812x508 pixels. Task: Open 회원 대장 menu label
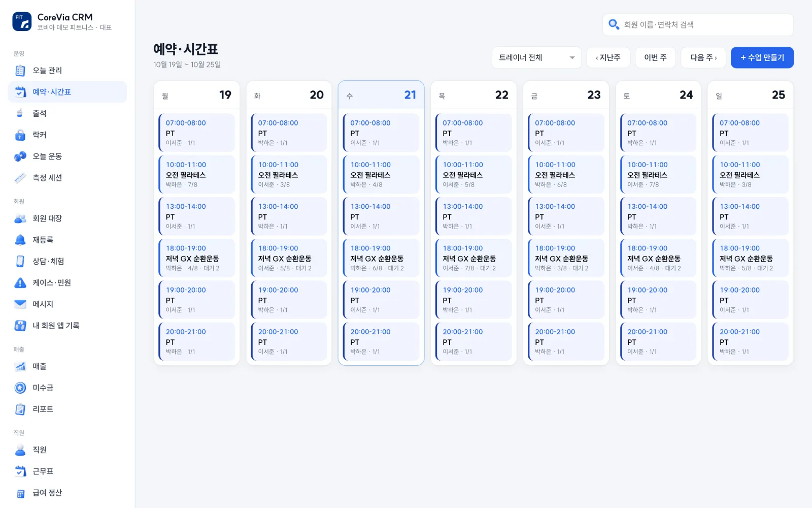pyautogui.click(x=47, y=218)
